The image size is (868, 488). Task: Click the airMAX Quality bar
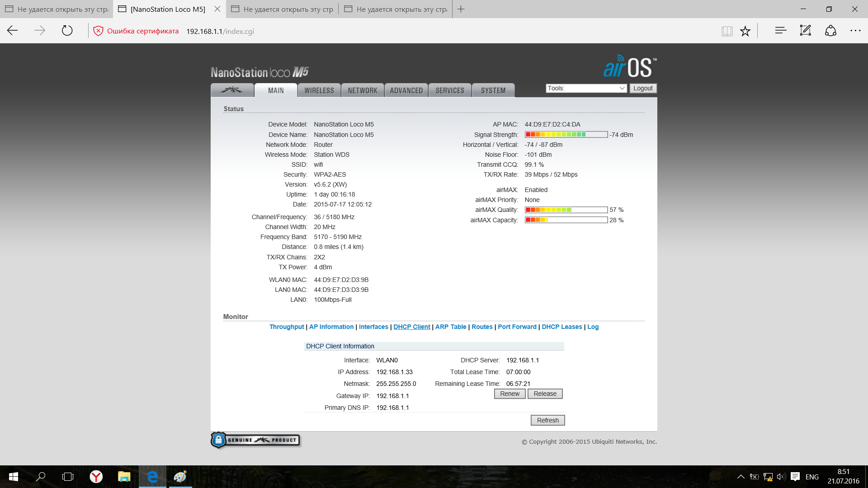click(x=566, y=210)
